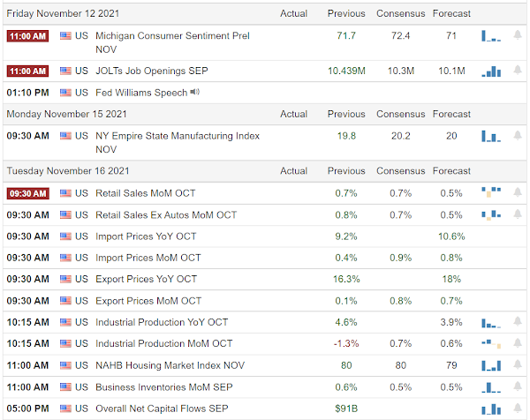The height and width of the screenshot is (420, 530).
Task: Open chart icon for Michigan Consumer Sentiment
Action: click(490, 36)
